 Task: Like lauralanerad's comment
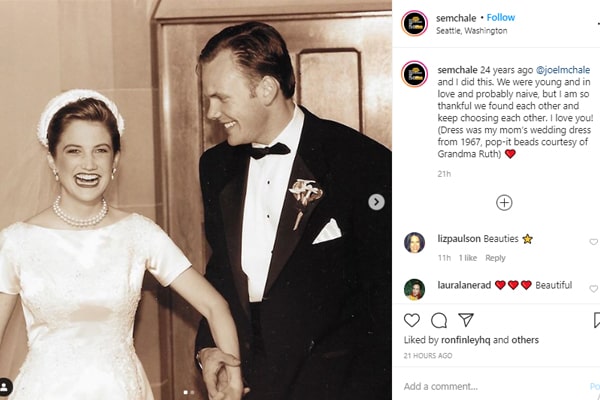point(593,286)
